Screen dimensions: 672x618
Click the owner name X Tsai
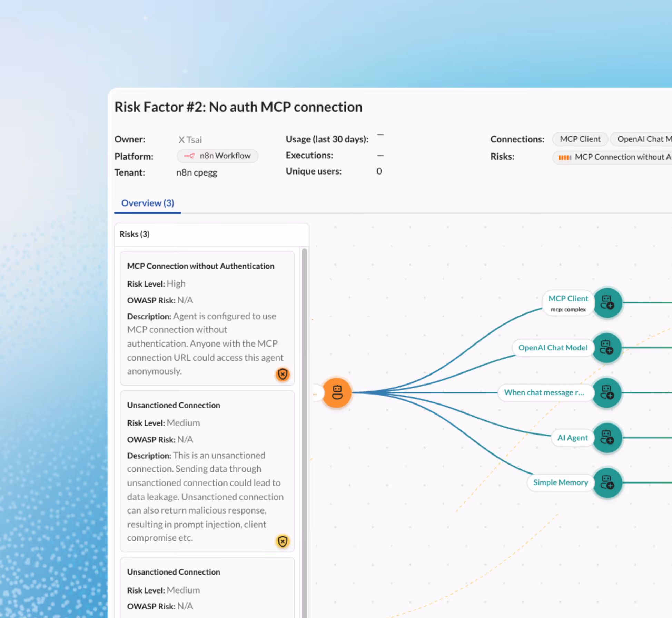click(x=190, y=140)
